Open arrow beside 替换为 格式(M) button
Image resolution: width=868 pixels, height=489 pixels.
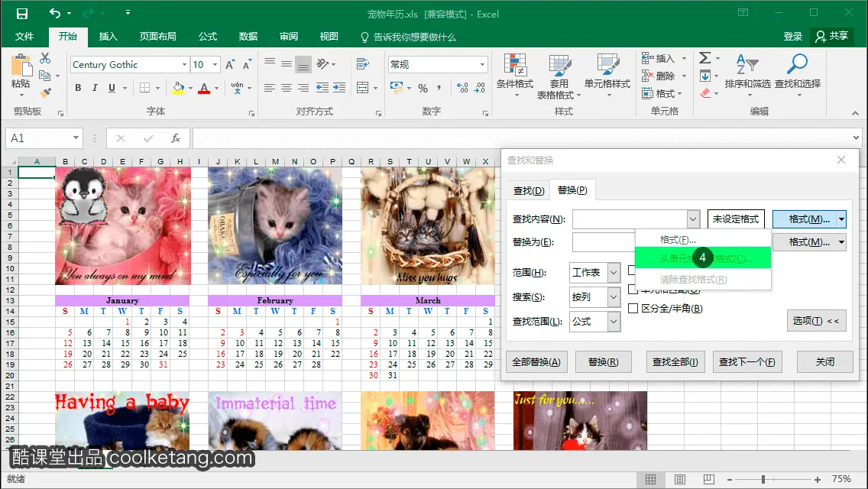(841, 242)
